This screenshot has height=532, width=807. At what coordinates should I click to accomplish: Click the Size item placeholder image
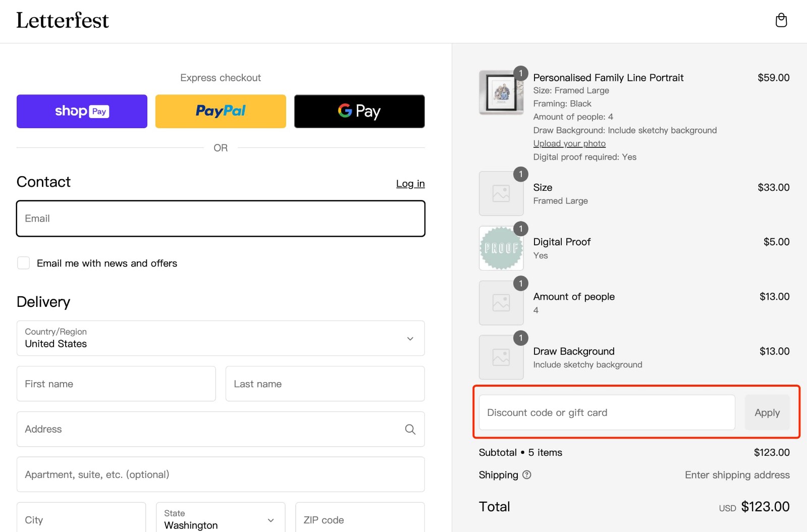(501, 193)
